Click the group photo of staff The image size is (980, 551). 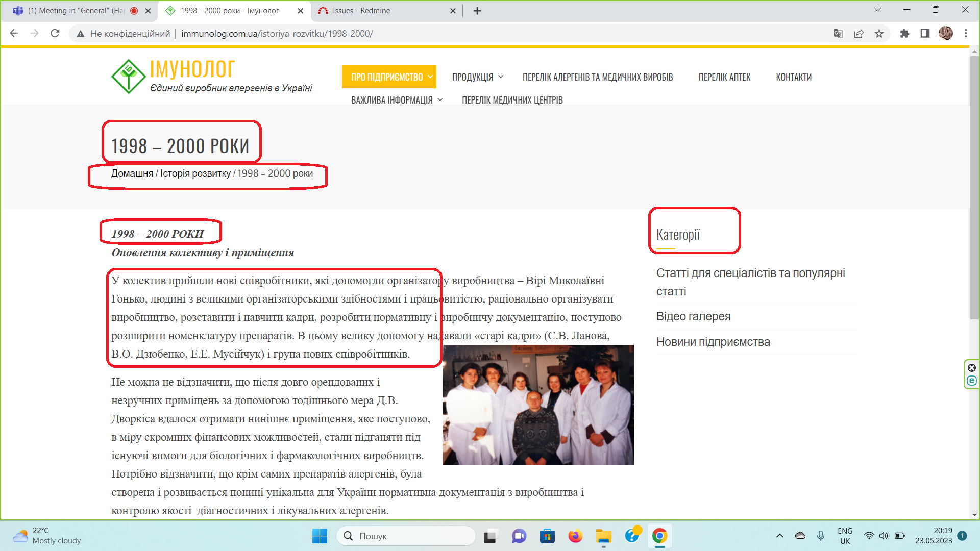[537, 405]
